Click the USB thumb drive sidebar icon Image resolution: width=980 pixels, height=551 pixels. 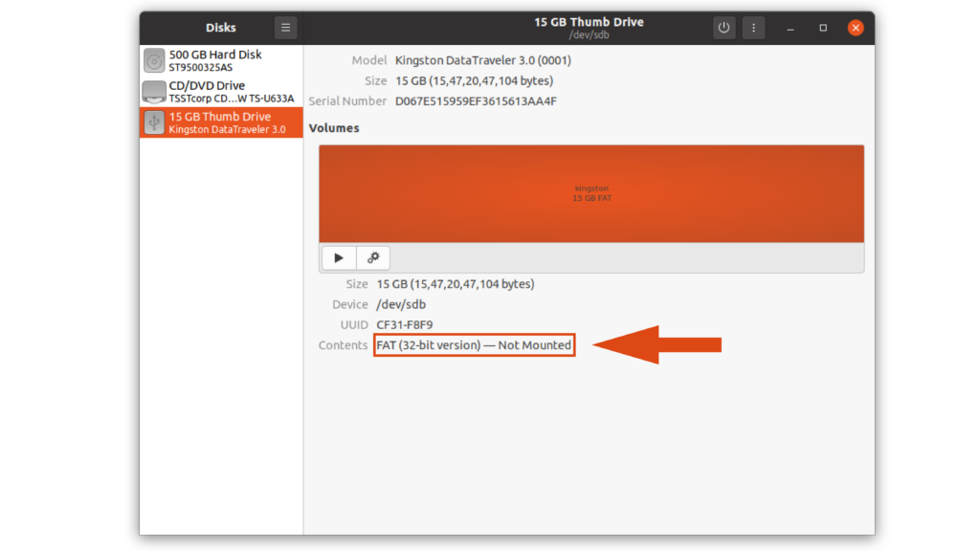[153, 121]
